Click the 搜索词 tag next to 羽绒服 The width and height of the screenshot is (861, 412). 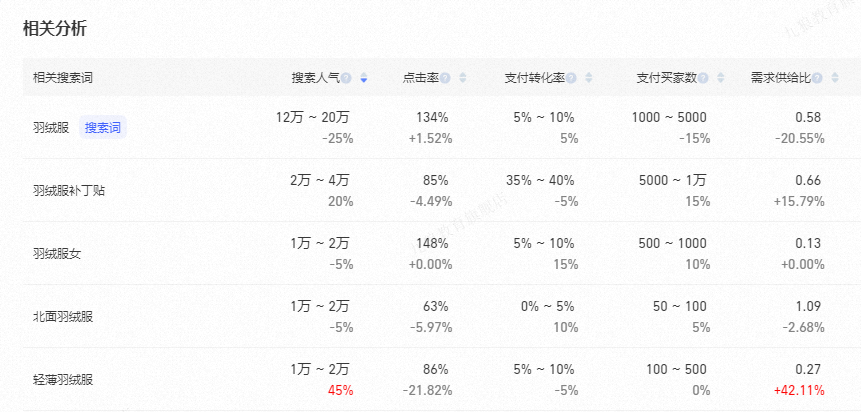coord(104,127)
